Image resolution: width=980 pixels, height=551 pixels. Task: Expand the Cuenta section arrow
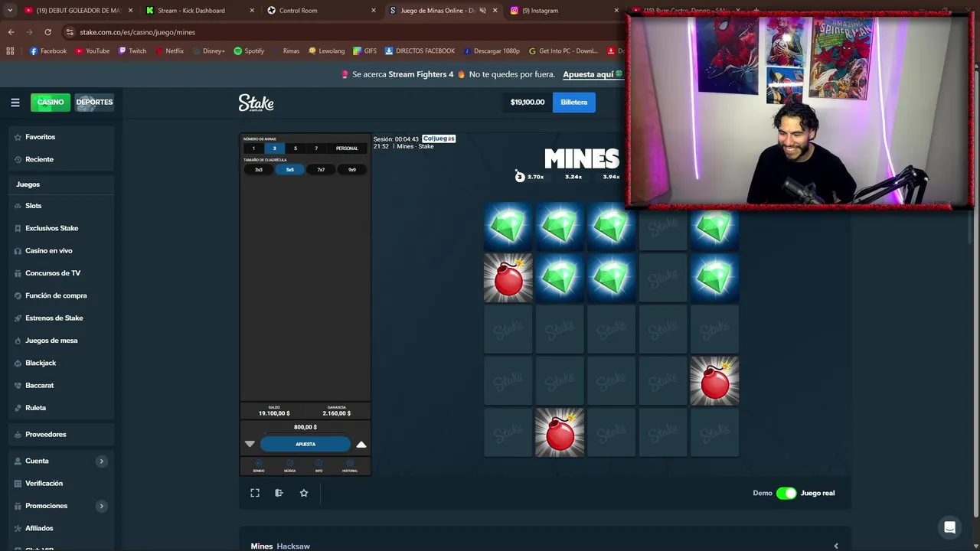[101, 461]
